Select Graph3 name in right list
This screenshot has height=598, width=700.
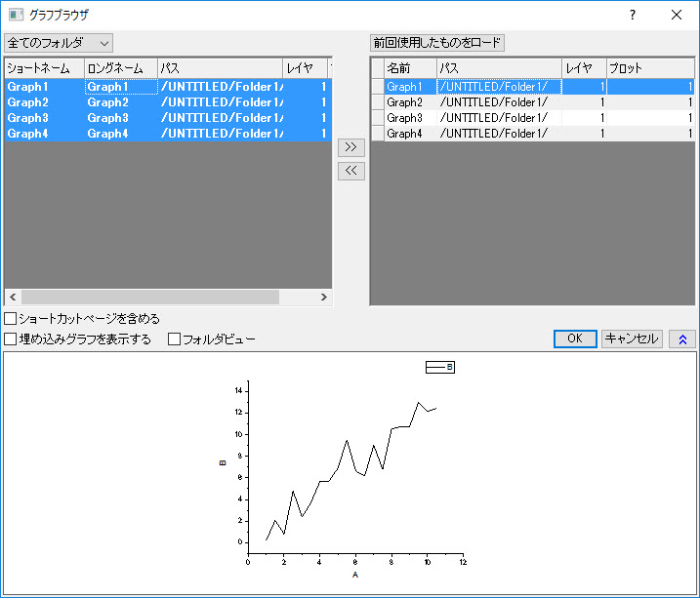coord(410,118)
